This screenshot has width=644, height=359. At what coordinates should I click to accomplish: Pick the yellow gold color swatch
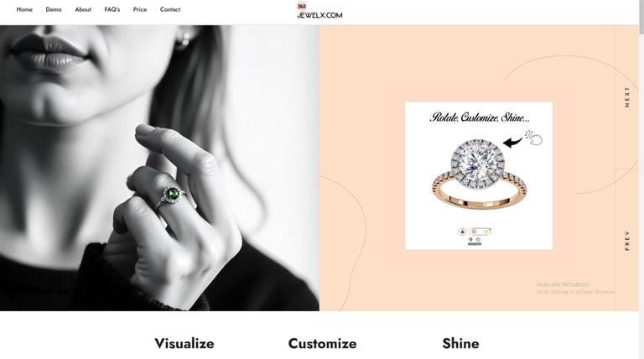click(x=486, y=232)
